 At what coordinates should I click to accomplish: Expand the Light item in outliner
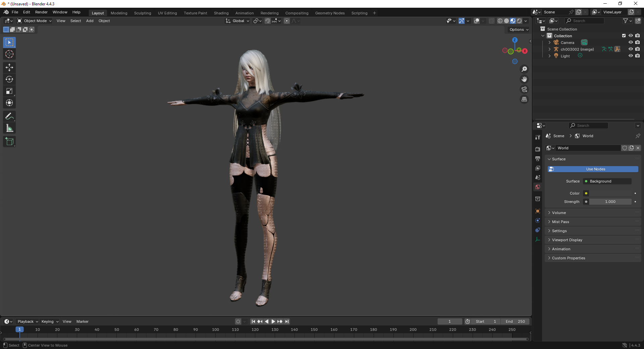click(x=549, y=56)
